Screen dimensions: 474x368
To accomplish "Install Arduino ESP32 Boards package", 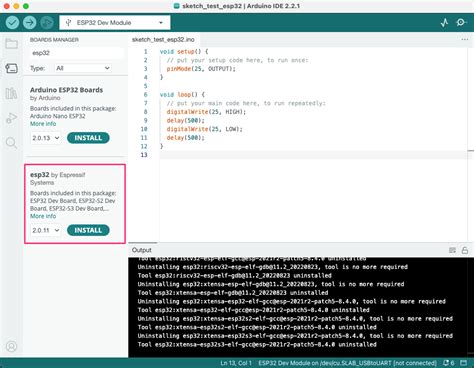I will (88, 138).
